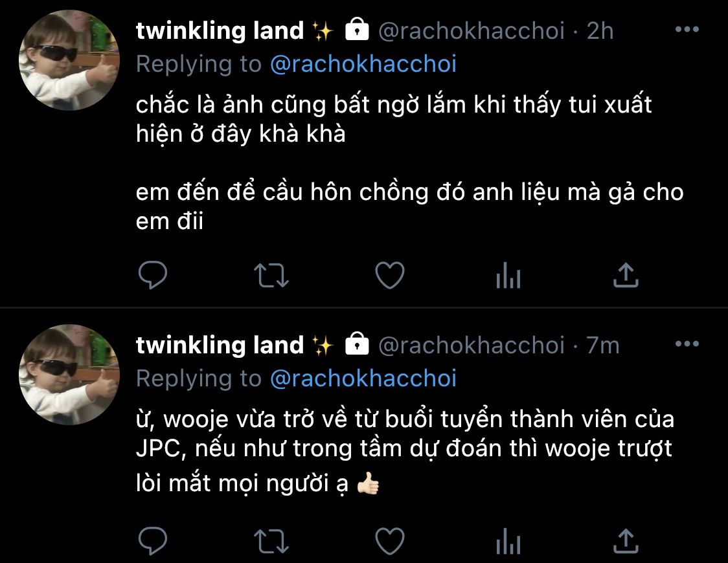Like the first tweet with heart icon
The height and width of the screenshot is (563, 728).
click(389, 275)
